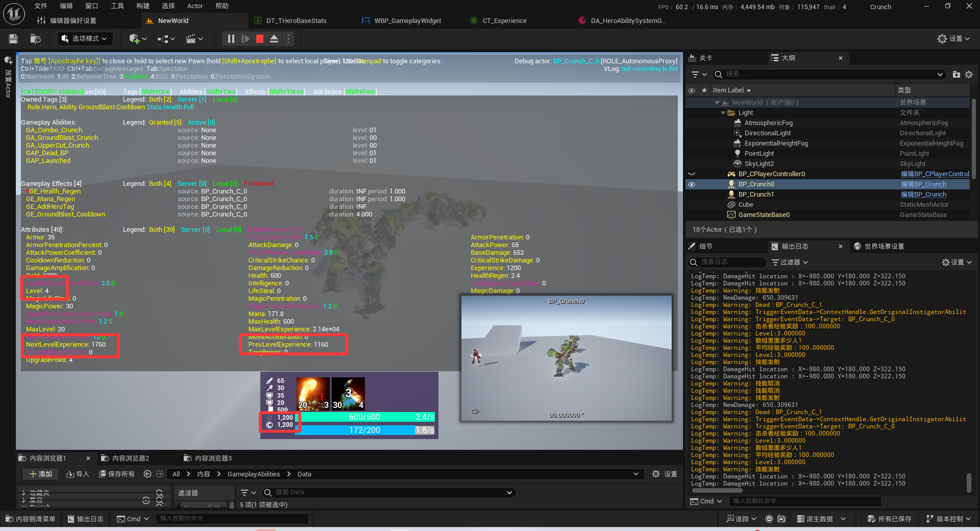The image size is (980, 531).
Task: Open the log 过滤器 filter dropdown
Action: coord(790,262)
